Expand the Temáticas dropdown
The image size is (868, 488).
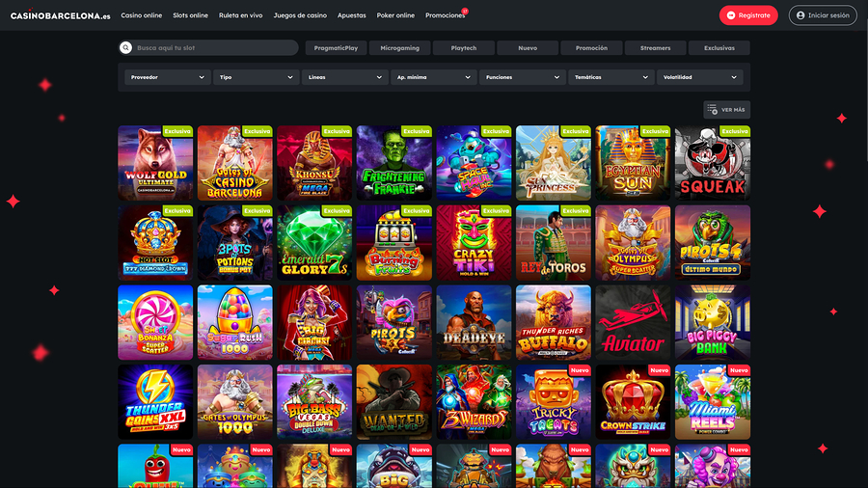point(610,77)
